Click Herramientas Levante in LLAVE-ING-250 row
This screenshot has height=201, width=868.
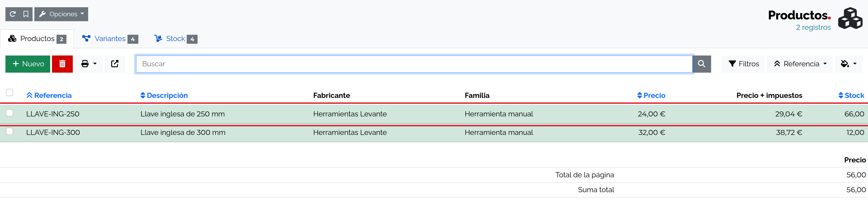point(350,114)
